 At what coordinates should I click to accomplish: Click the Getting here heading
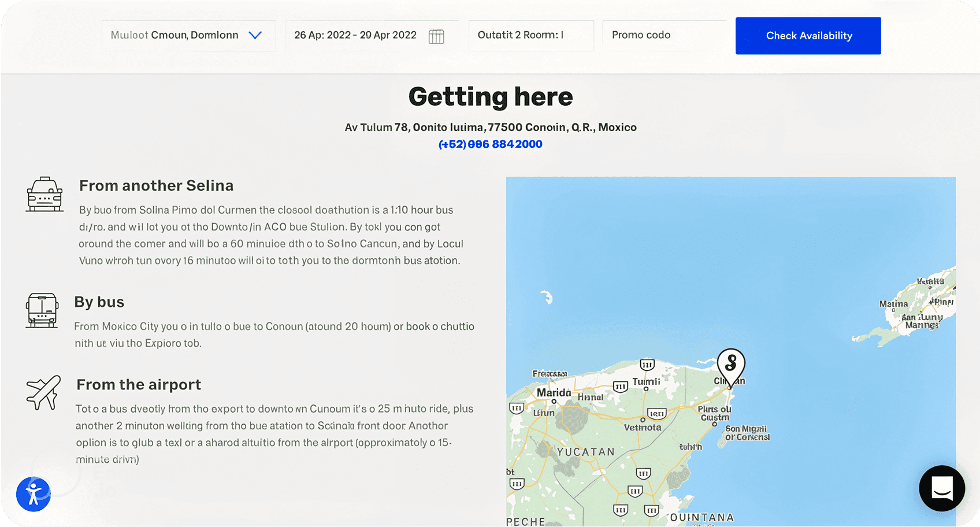tap(491, 97)
